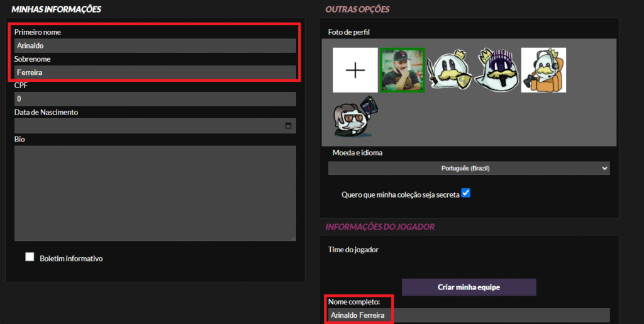Click the OUTRAS OPÇÕES heading
Screen dimensions: 644x324
(x=357, y=9)
